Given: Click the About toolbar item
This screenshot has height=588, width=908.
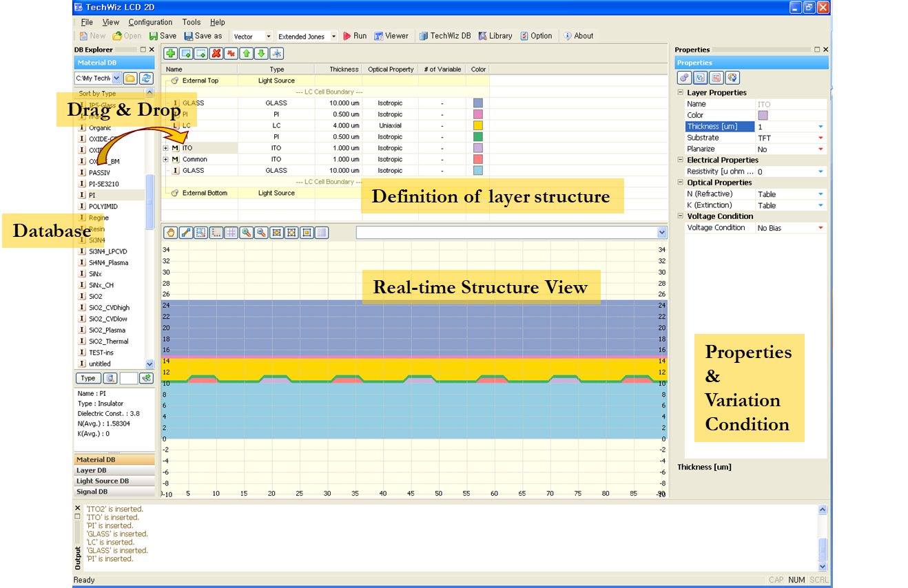Looking at the screenshot, I should click(x=579, y=36).
